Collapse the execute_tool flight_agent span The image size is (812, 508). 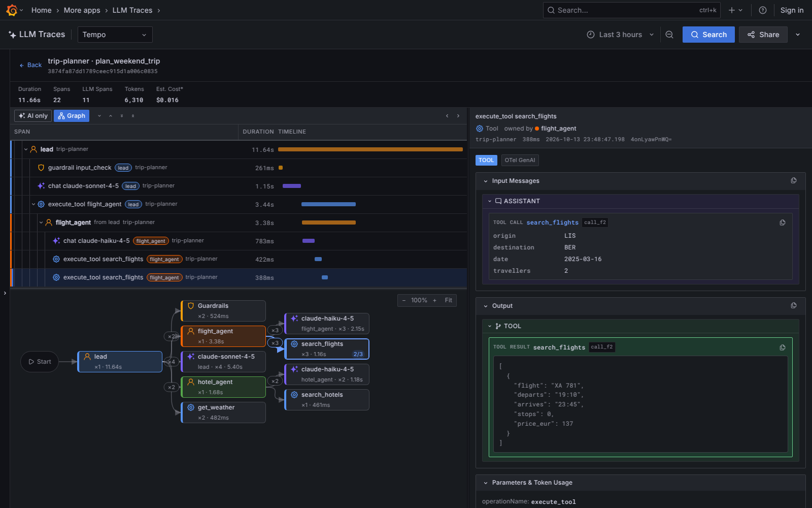click(x=33, y=204)
